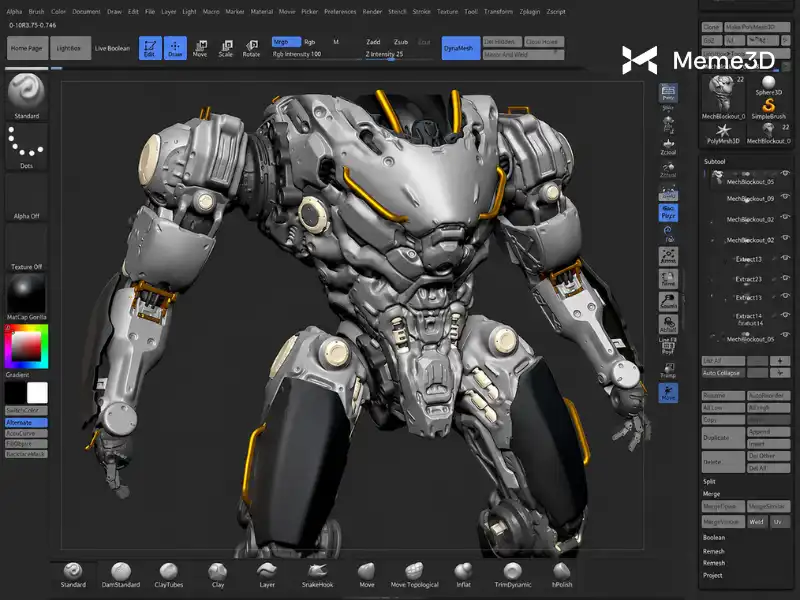Click Append subtool button

(768, 432)
